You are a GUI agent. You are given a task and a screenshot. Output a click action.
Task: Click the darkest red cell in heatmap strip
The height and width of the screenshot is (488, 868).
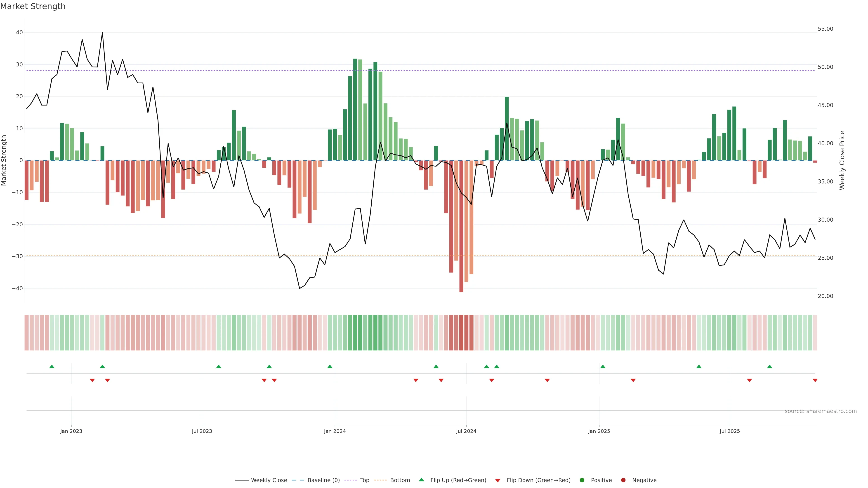pos(461,333)
